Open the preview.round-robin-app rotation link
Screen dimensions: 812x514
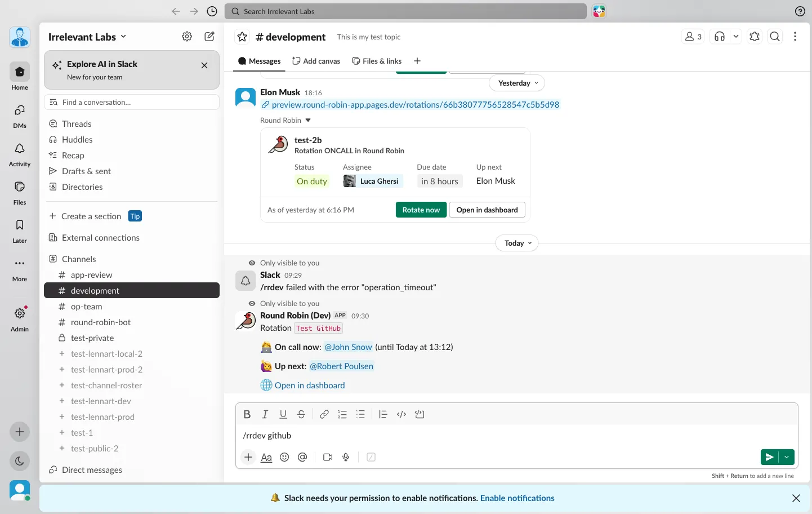(415, 104)
